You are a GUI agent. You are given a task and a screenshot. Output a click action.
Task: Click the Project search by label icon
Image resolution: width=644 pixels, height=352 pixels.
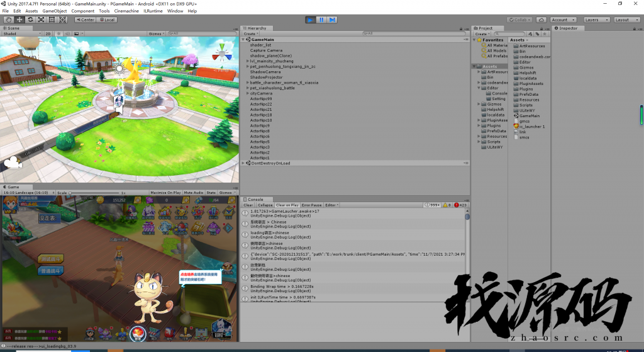tap(537, 34)
